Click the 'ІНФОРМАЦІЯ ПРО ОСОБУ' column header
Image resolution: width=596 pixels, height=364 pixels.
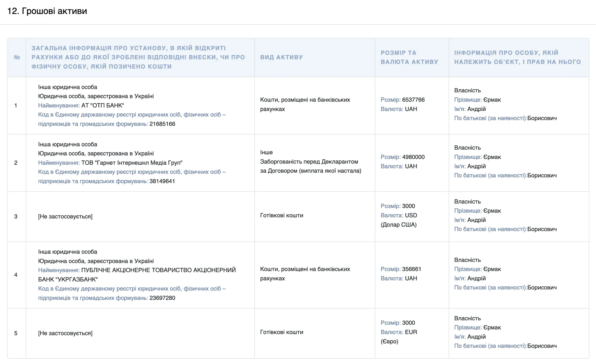pos(517,57)
